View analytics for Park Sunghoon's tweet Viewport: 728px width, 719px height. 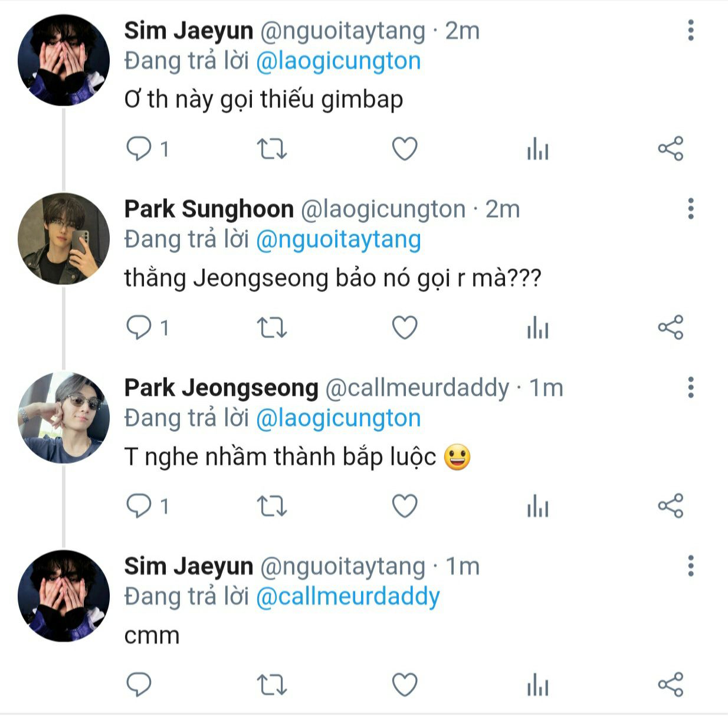(537, 329)
